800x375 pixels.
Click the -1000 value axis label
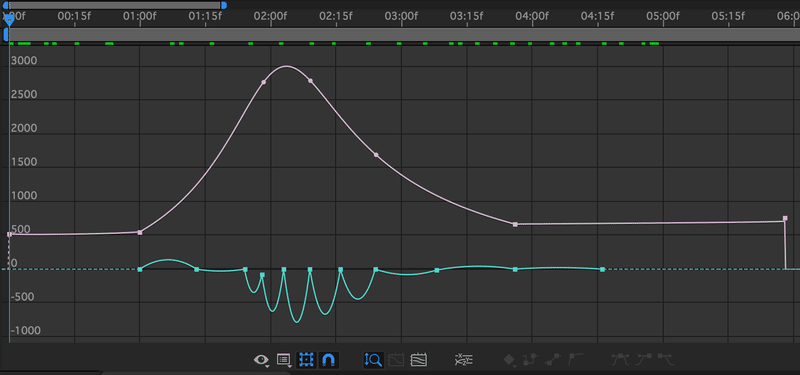pos(26,331)
